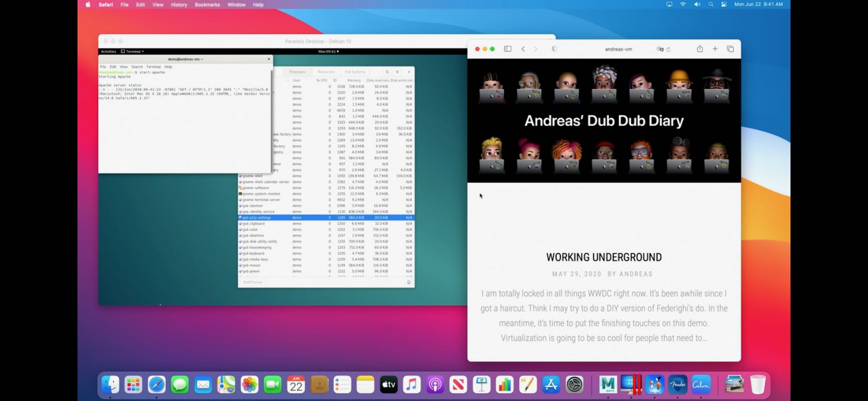This screenshot has height=401, width=868.
Task: Open the volume control in menu bar
Action: click(697, 4)
